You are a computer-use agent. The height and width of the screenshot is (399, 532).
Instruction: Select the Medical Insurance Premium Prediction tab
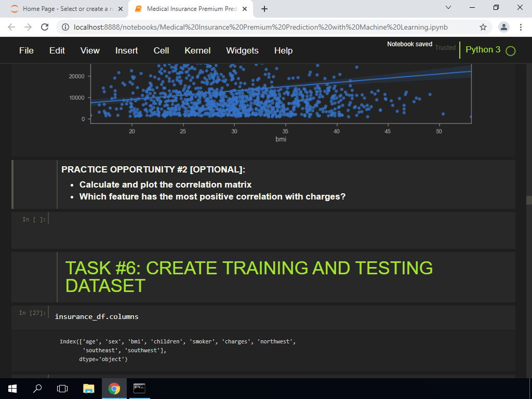[191, 9]
